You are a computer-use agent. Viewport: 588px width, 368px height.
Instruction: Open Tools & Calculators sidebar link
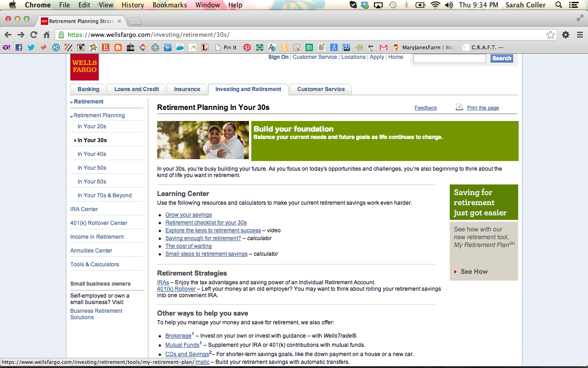[95, 264]
